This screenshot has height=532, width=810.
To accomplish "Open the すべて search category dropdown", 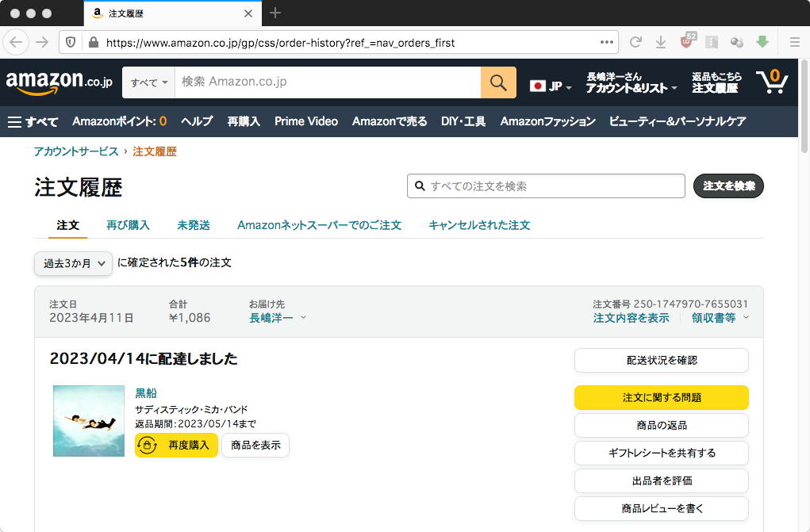I will 149,82.
